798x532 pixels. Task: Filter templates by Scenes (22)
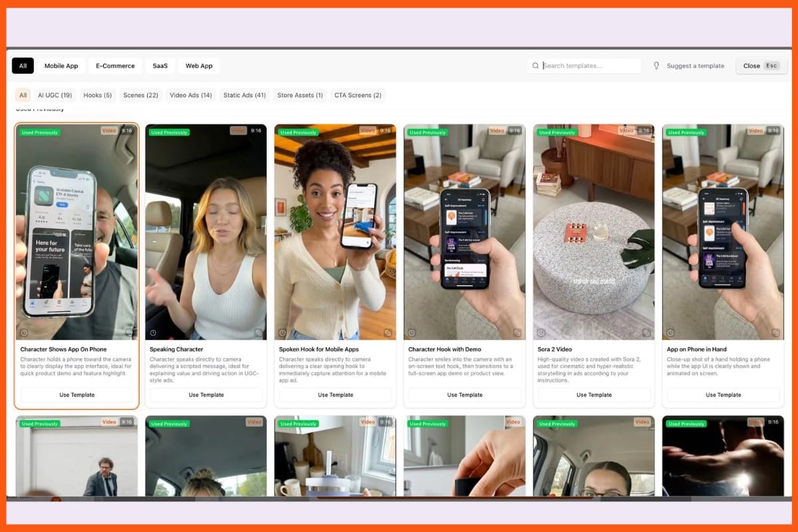[x=140, y=95]
